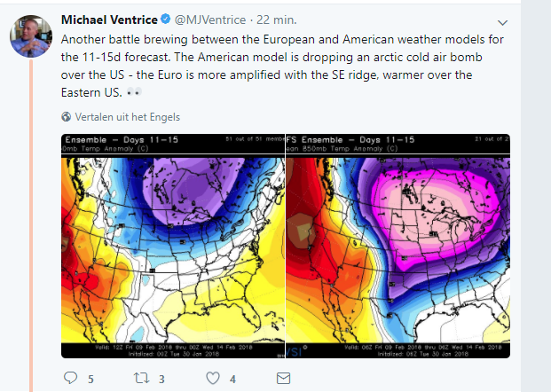The width and height of the screenshot is (551, 392).
Task: Click the tweet text body
Action: 282,66
